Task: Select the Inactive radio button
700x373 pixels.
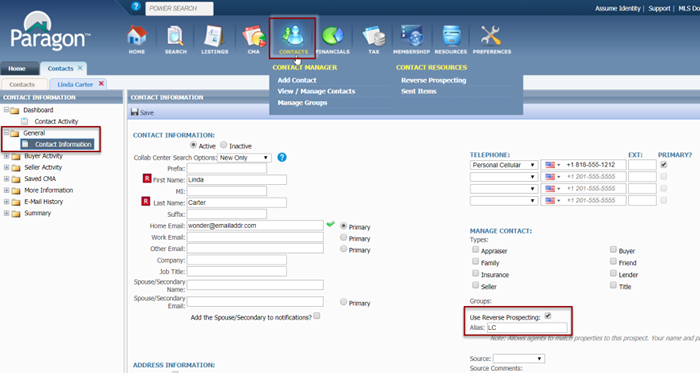Action: [224, 145]
